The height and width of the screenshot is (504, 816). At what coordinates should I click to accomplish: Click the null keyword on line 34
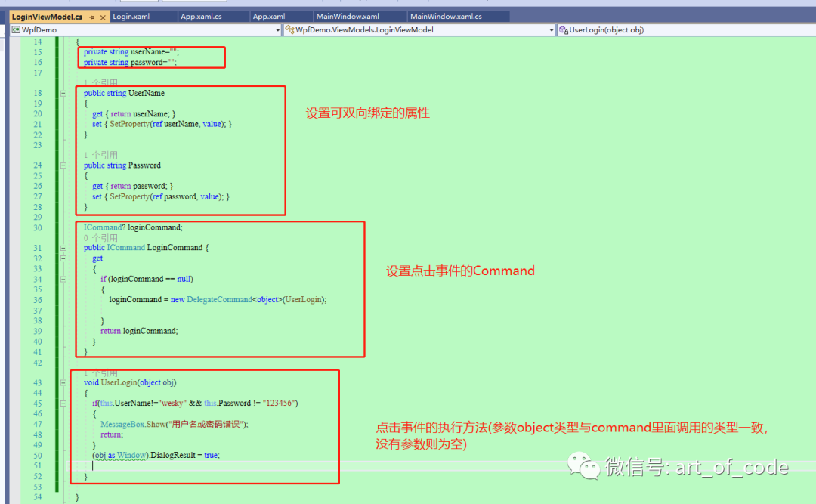click(184, 279)
